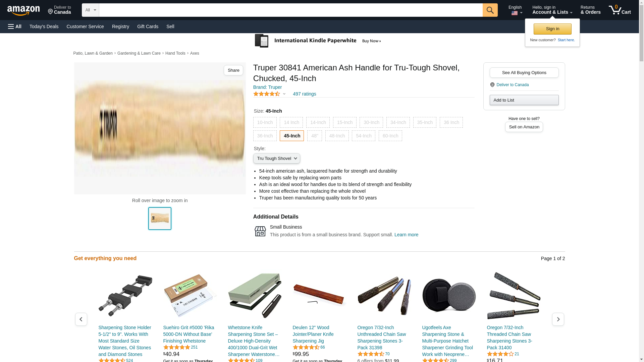Screen dimensions: 644x362
Task: Click the star rating icons
Action: point(267,94)
